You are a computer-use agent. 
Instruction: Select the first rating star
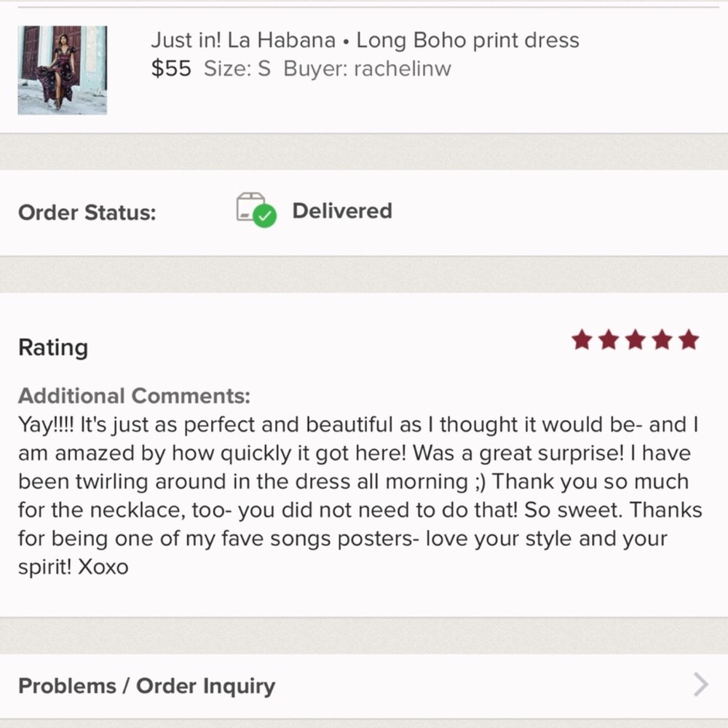tap(581, 340)
